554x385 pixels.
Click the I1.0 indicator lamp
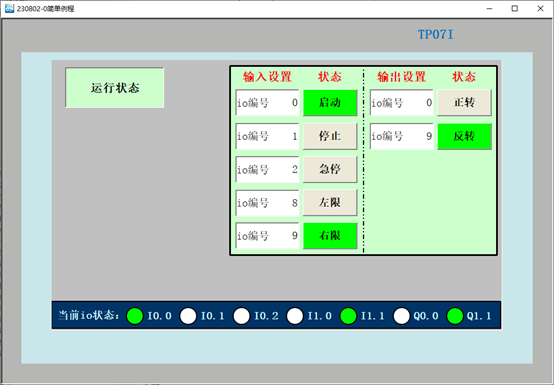pyautogui.click(x=295, y=316)
